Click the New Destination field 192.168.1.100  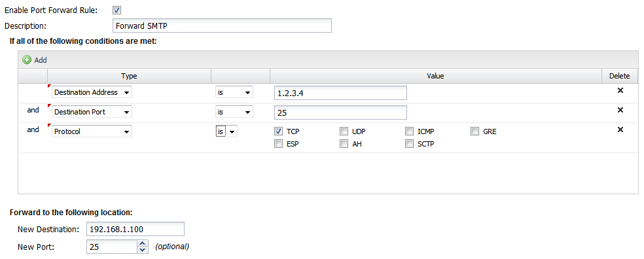pos(135,229)
